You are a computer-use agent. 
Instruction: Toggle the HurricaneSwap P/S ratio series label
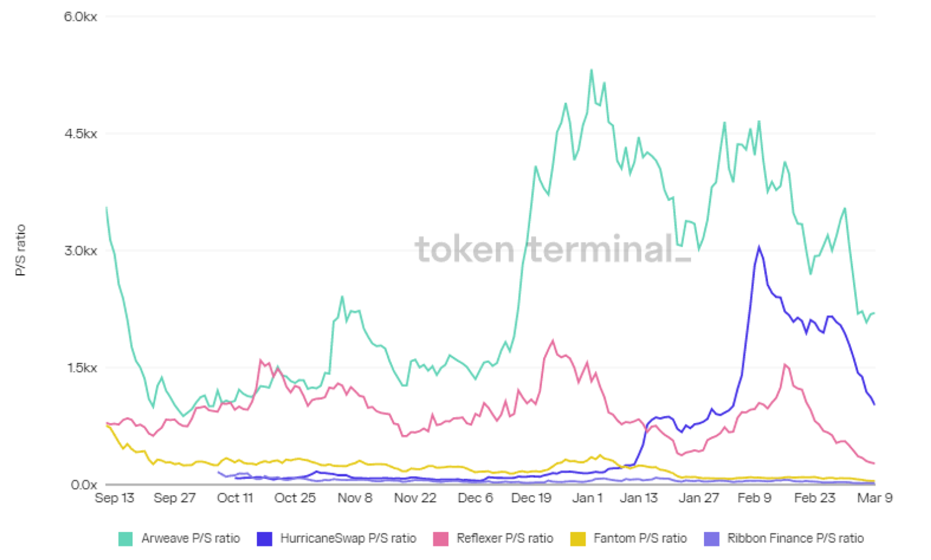348,538
